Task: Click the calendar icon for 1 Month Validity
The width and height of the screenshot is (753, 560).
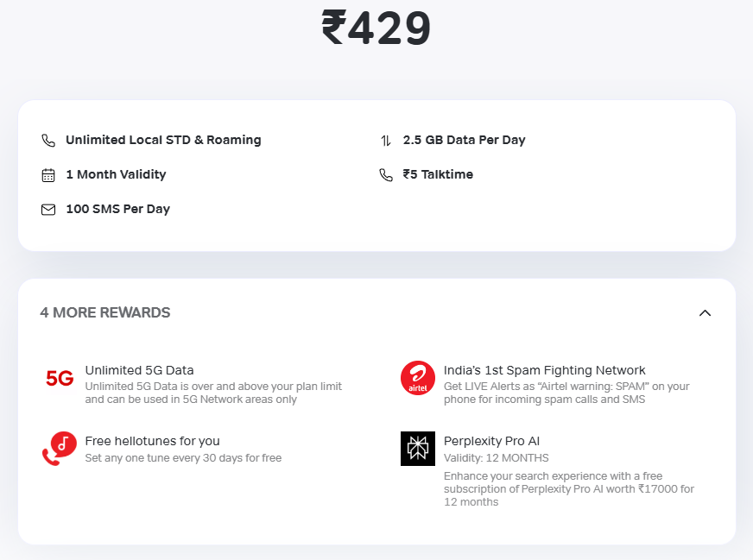Action: point(48,173)
